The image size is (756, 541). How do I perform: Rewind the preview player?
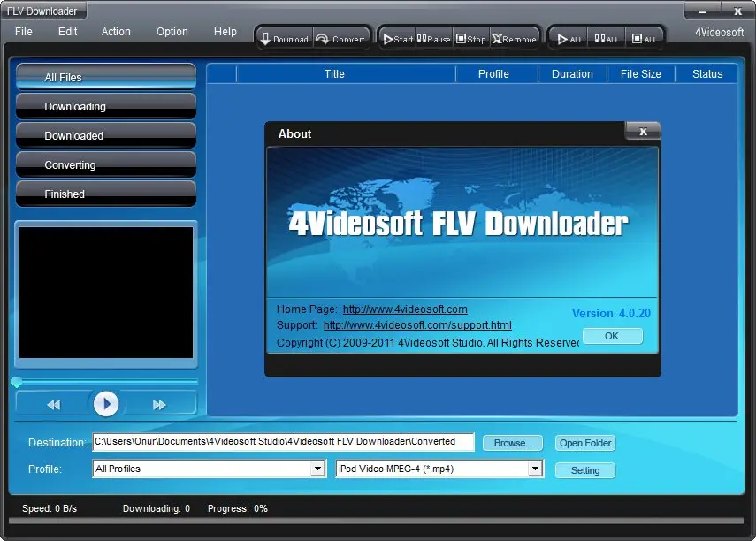pyautogui.click(x=54, y=405)
